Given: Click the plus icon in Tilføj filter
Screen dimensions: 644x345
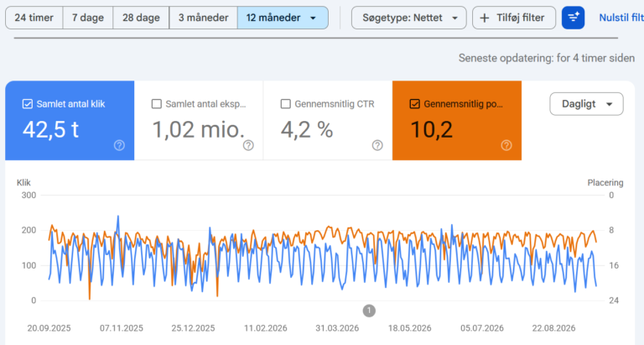Looking at the screenshot, I should 485,18.
